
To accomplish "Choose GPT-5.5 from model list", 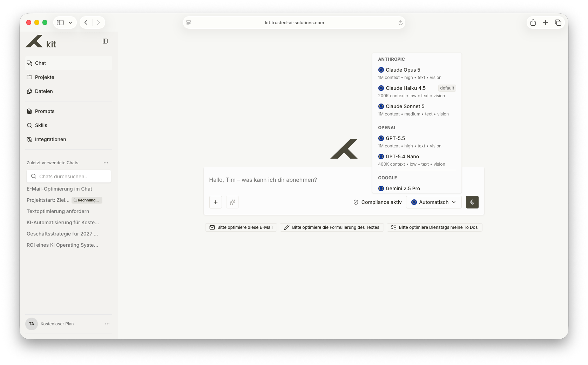I will point(417,142).
